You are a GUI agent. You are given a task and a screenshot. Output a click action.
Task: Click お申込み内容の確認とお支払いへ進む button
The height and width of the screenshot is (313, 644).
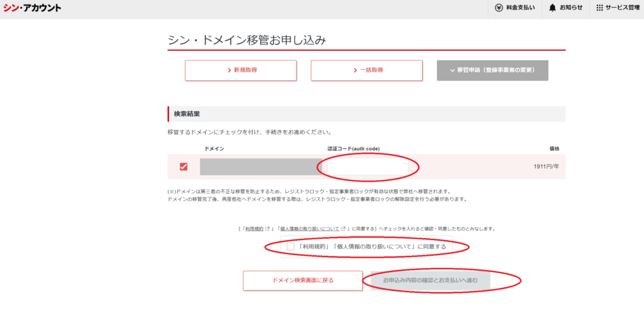(x=430, y=280)
